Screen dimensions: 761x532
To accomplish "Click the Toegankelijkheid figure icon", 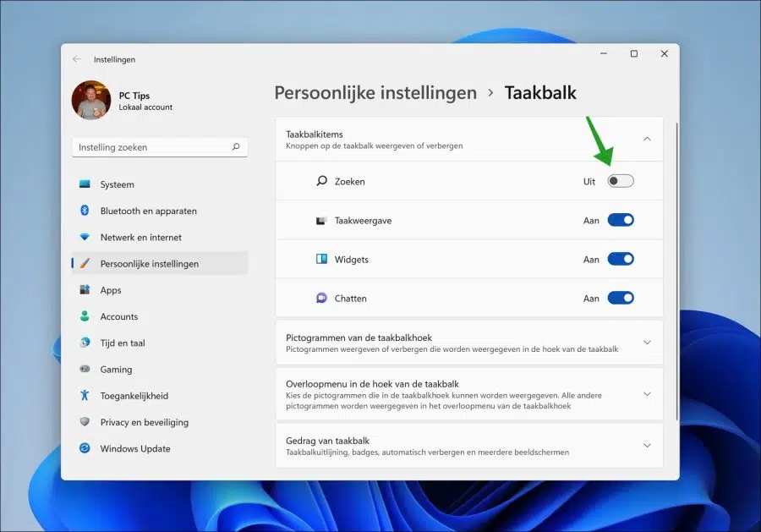I will pyautogui.click(x=85, y=395).
